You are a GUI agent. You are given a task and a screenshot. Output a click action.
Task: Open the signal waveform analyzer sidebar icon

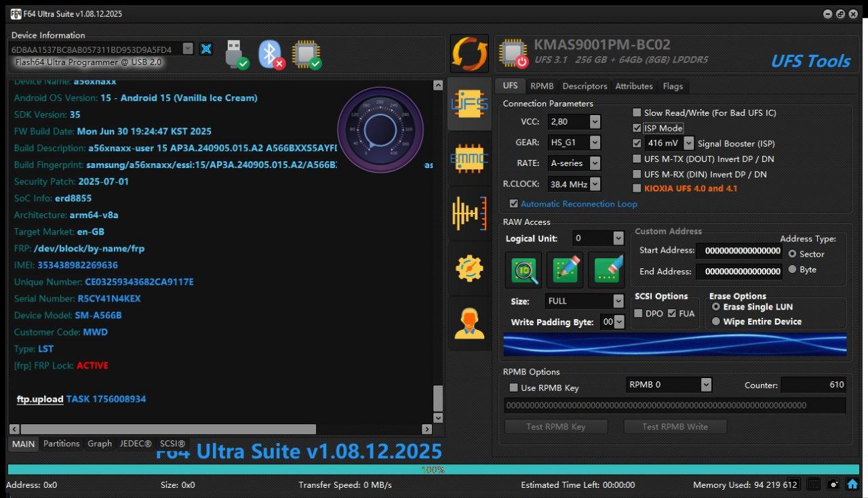pyautogui.click(x=469, y=214)
